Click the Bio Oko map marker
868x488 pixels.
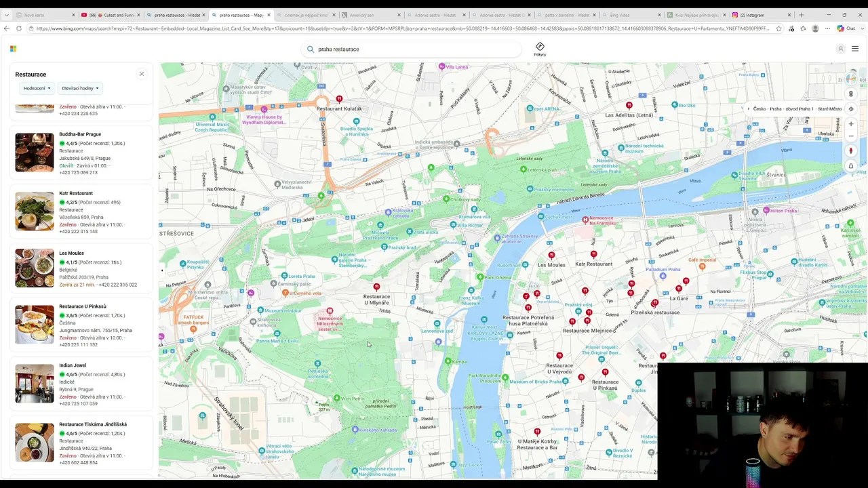click(674, 105)
